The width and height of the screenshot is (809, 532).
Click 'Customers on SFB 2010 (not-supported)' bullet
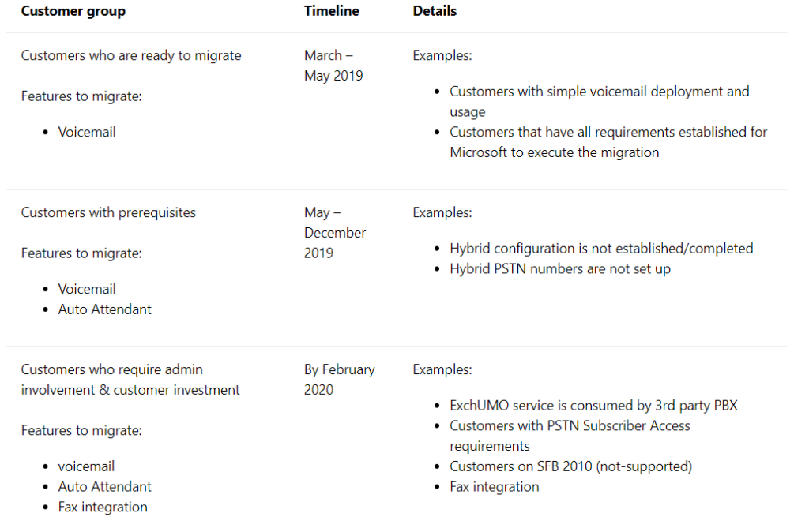click(x=571, y=466)
